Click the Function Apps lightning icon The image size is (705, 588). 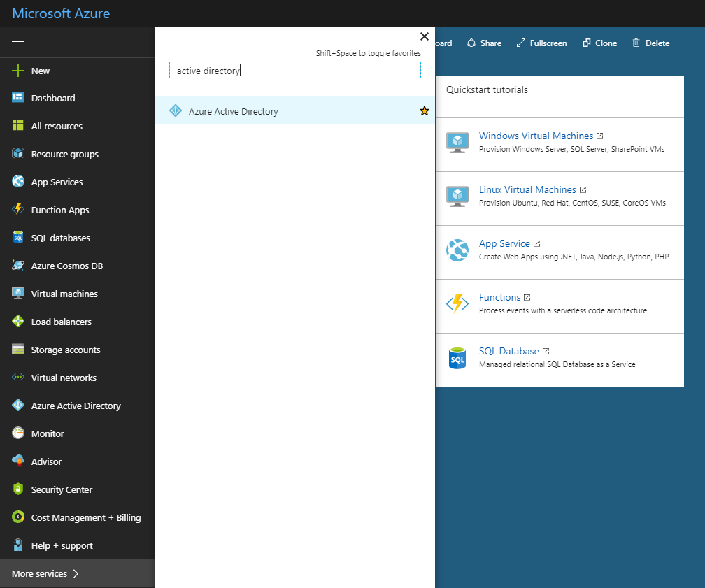(x=18, y=210)
